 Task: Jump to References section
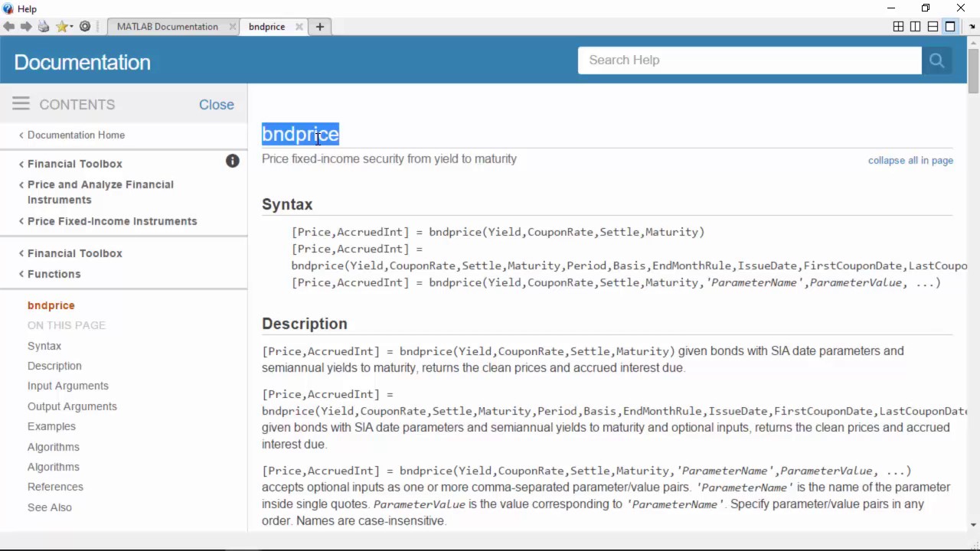click(x=55, y=487)
